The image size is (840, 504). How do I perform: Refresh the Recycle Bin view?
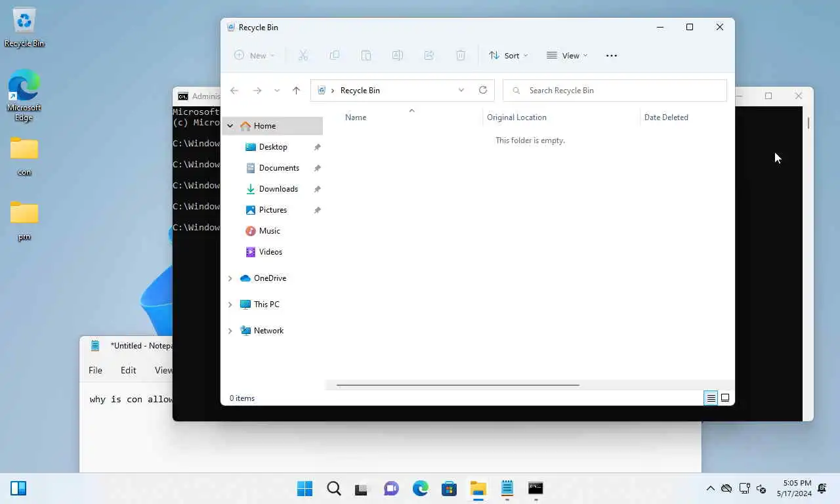click(483, 90)
